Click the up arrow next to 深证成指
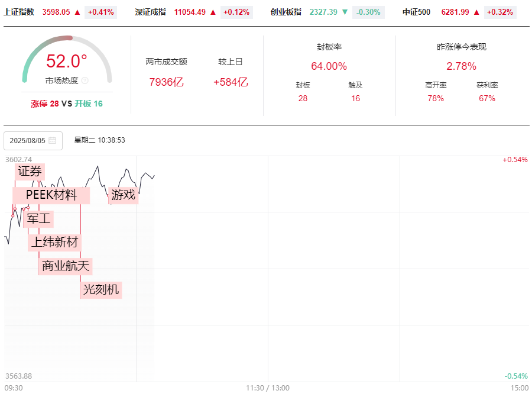This screenshot has width=532, height=397. (213, 12)
